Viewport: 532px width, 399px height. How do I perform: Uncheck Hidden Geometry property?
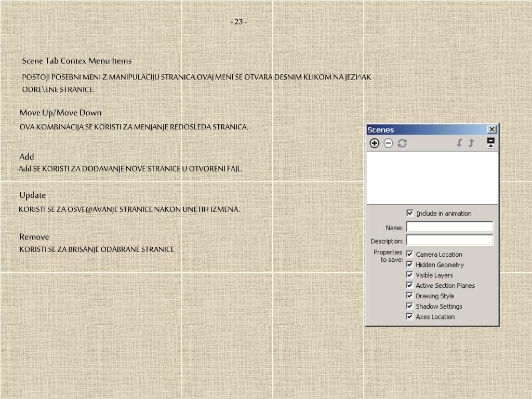tap(409, 264)
